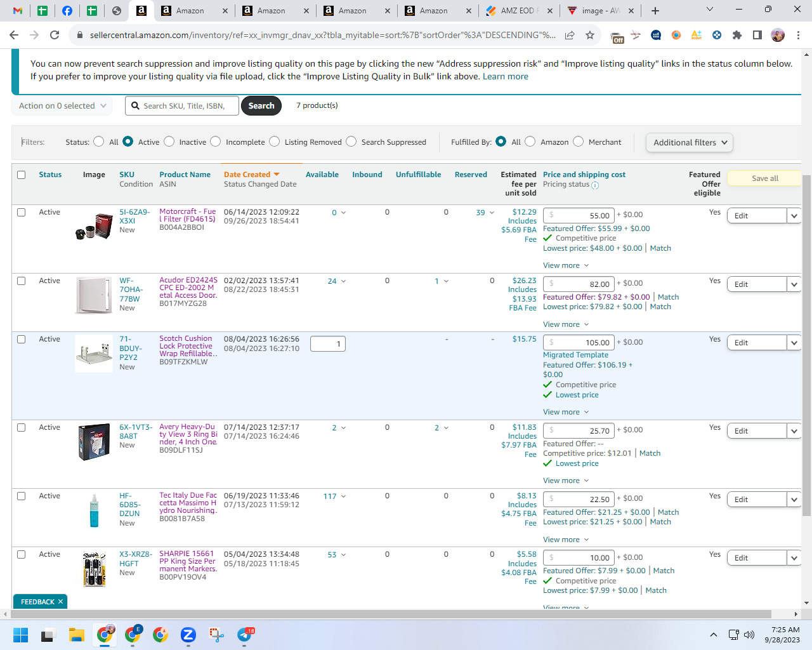Open the pinned Gmail tab
The image size is (812, 650).
[x=18, y=11]
